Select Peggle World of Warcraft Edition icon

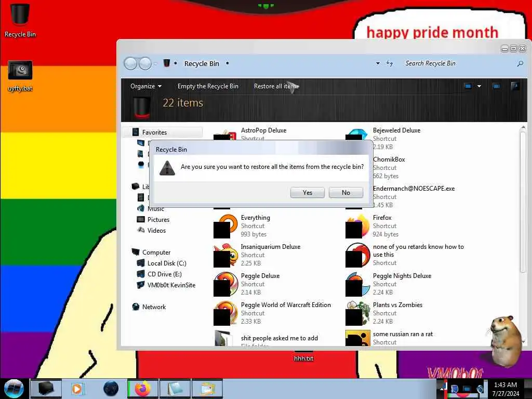click(x=225, y=313)
